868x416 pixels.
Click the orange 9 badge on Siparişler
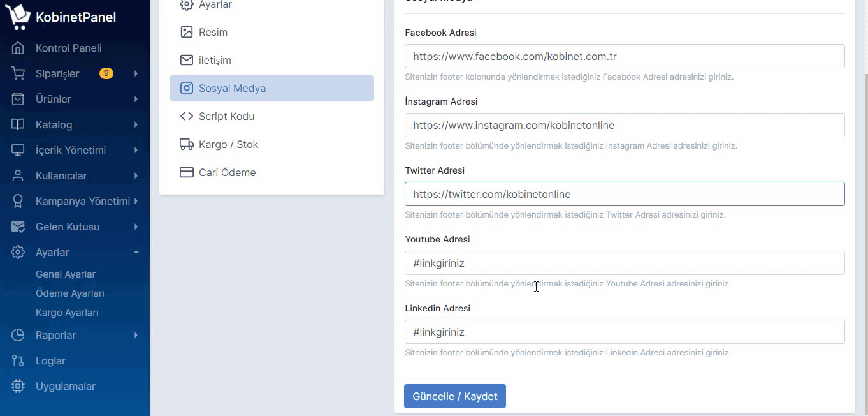click(x=106, y=73)
